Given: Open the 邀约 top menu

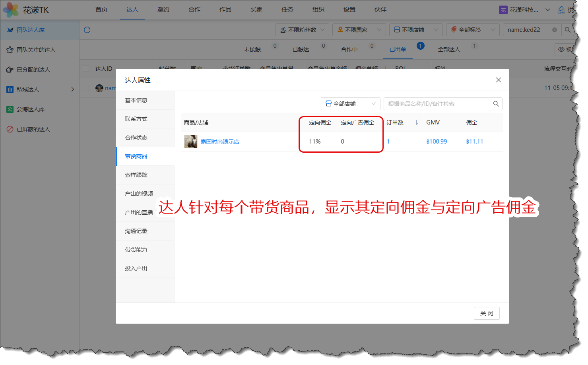Looking at the screenshot, I should [163, 10].
